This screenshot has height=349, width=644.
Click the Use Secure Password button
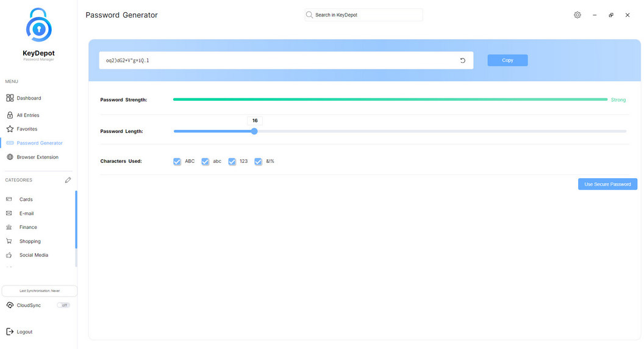(x=607, y=184)
